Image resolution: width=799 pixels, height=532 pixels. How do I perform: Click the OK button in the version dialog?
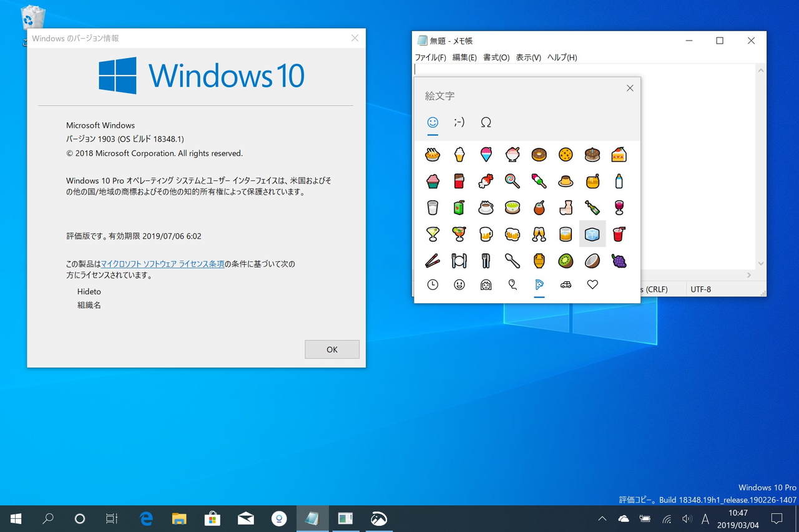coord(331,349)
